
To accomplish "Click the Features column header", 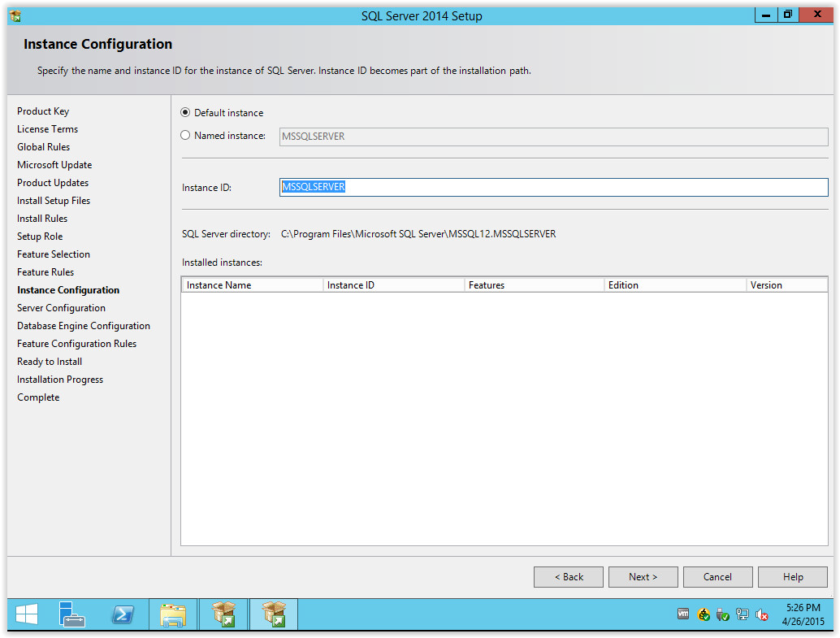I will click(534, 285).
